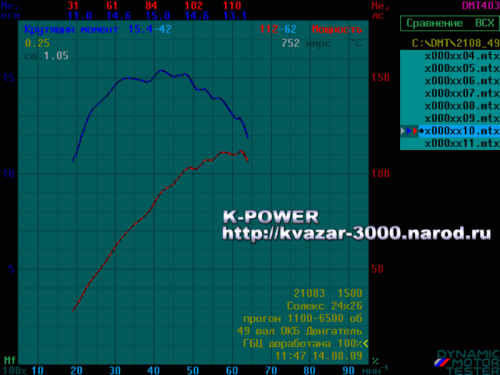Screen dimensions: 500x375
Task: Click the blue Крутящий момент label
Action: point(71,30)
